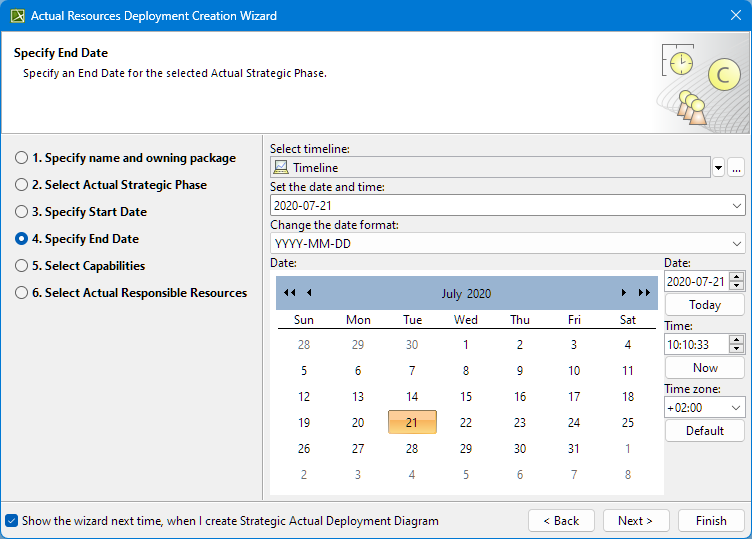Select the Specify Start Date radio option
The image size is (752, 539).
tap(22, 212)
